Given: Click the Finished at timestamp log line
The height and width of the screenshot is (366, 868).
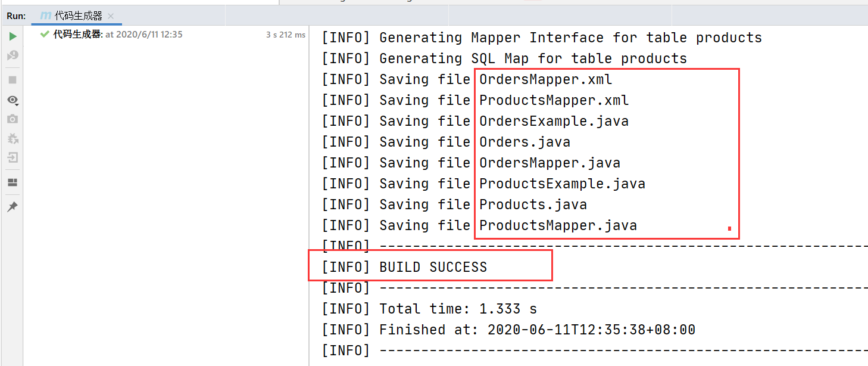Looking at the screenshot, I should click(x=508, y=330).
